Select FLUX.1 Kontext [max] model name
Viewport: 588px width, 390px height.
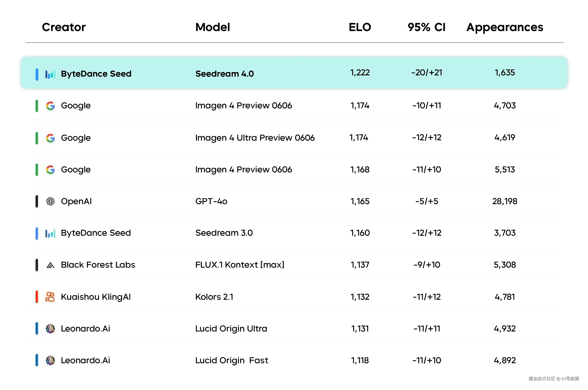(240, 265)
